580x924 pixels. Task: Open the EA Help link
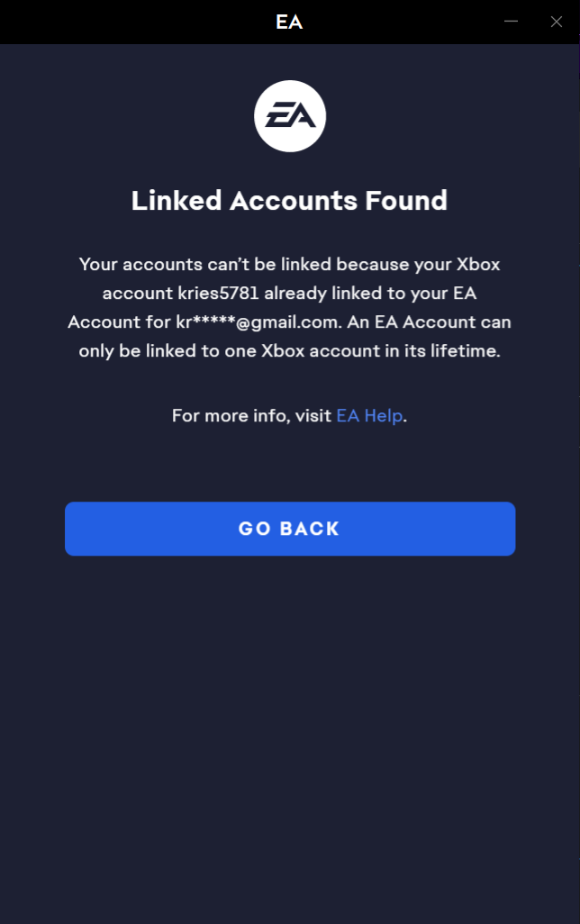(369, 416)
